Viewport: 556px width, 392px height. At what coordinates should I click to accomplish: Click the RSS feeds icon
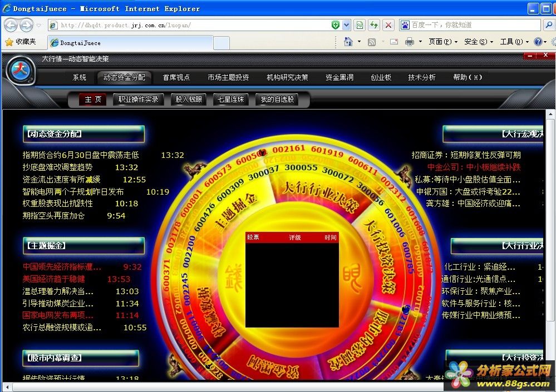[x=372, y=42]
